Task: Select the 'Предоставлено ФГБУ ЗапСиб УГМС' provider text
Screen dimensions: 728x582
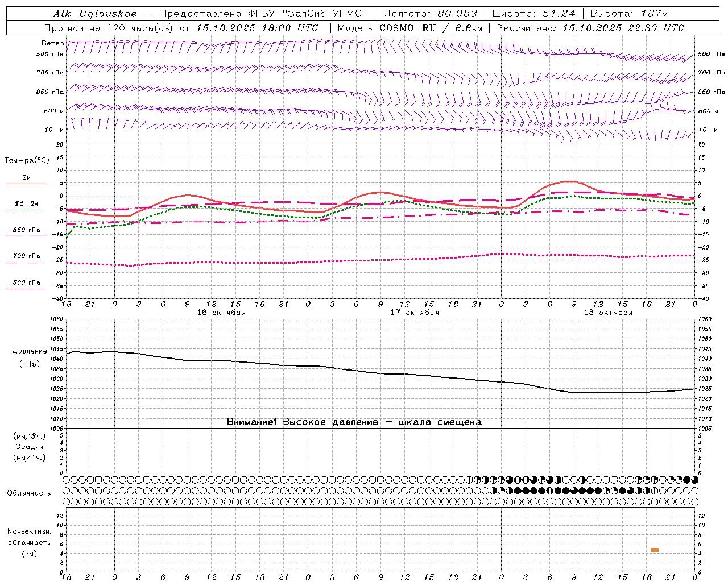Action: [x=263, y=14]
